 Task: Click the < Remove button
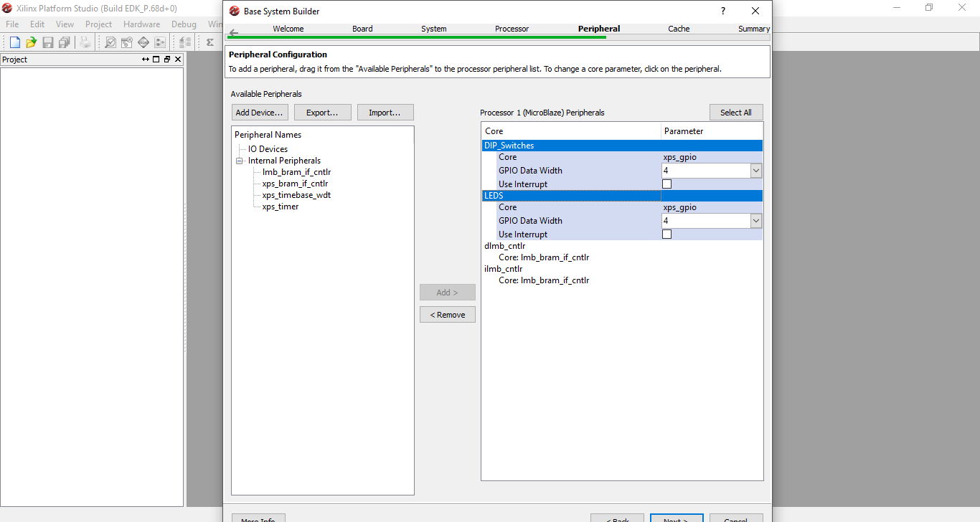(x=448, y=315)
